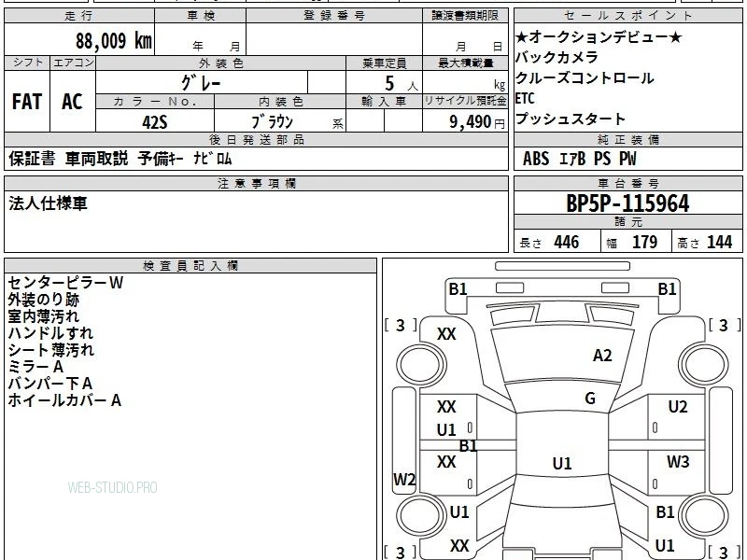The image size is (747, 560).
Task: Select the ミラーA note
Action: [35, 367]
